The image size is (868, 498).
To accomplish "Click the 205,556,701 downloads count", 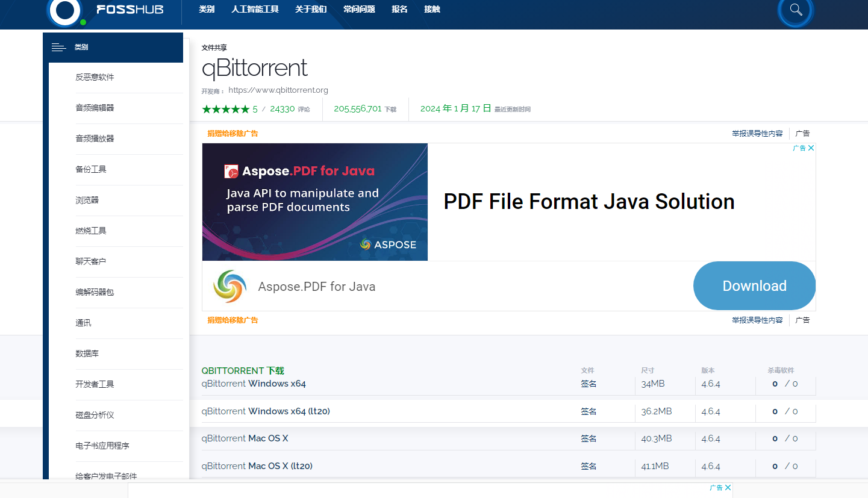I will click(358, 109).
